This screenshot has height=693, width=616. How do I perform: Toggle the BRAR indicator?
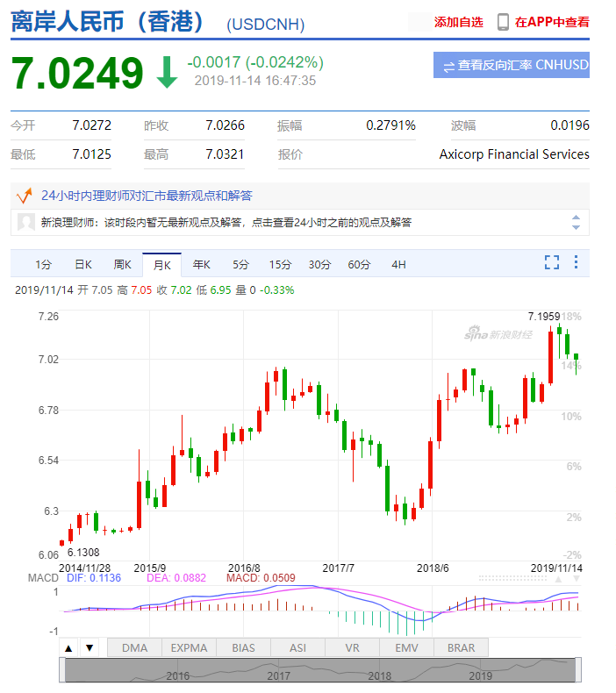(461, 648)
